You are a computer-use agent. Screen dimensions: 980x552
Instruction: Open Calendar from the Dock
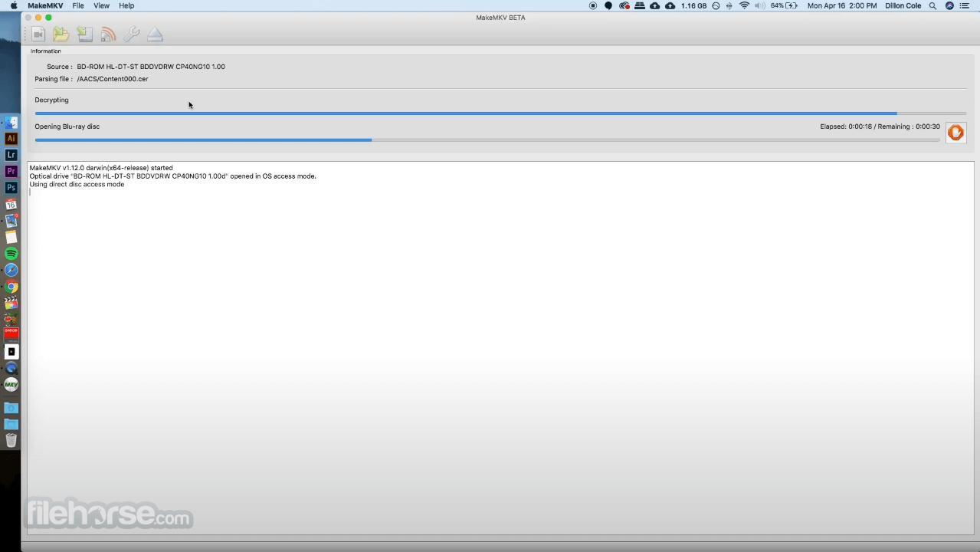[11, 205]
